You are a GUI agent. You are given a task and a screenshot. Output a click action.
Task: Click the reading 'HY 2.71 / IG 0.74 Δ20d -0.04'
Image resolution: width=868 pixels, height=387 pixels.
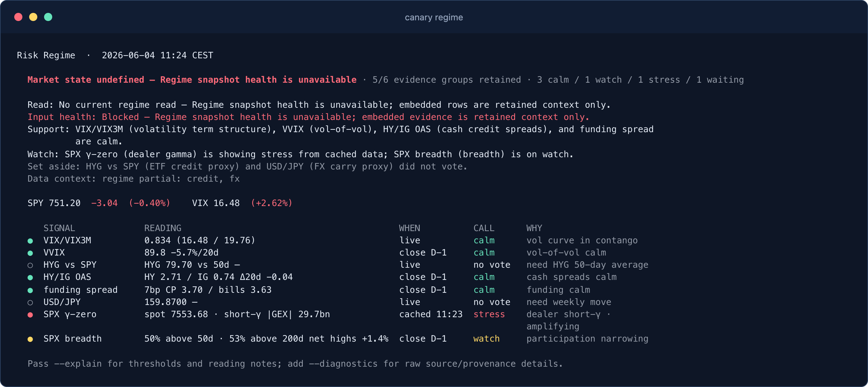tap(218, 277)
